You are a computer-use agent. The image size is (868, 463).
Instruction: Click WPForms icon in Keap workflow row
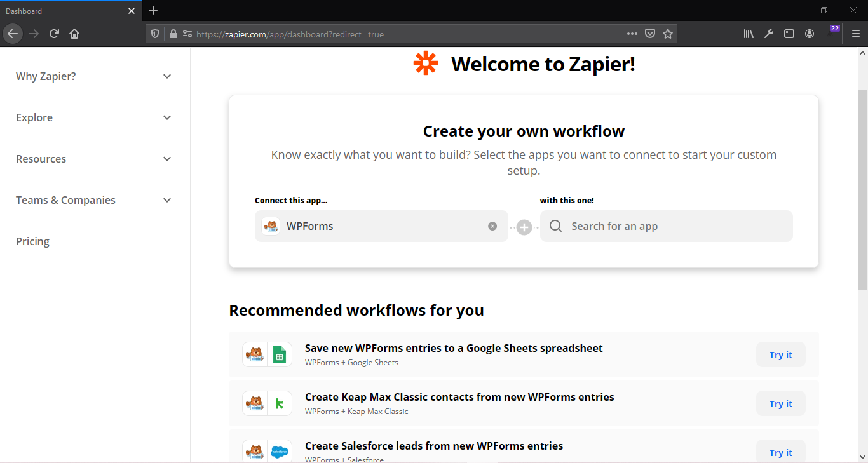pyautogui.click(x=255, y=403)
